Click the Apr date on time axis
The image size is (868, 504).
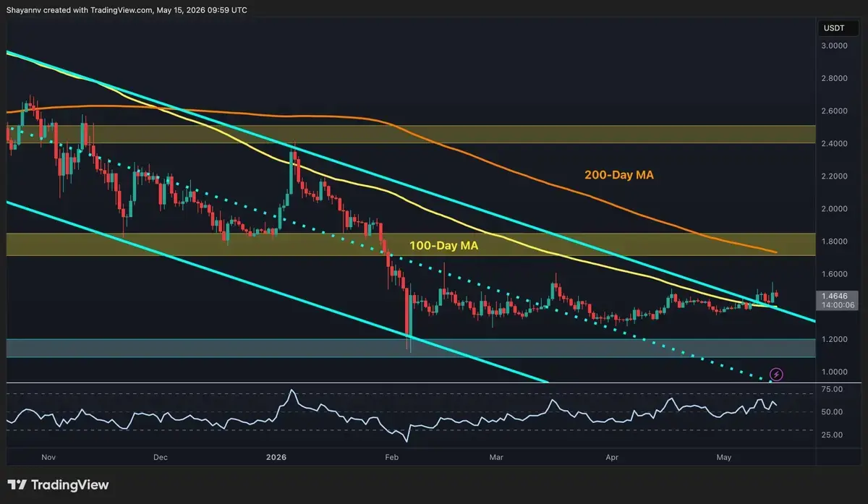(612, 457)
